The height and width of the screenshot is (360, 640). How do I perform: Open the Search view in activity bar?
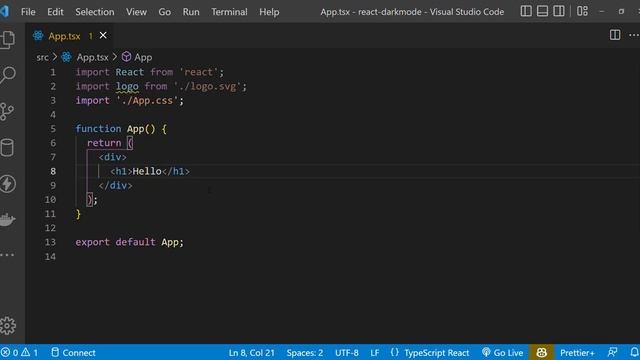tap(7, 75)
